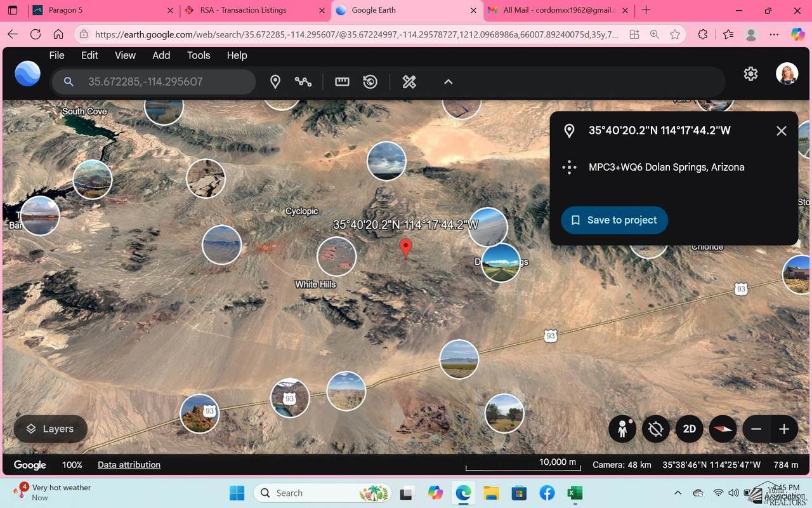The width and height of the screenshot is (812, 508).
Task: Toggle sunlight and sky lighting
Action: point(655,429)
